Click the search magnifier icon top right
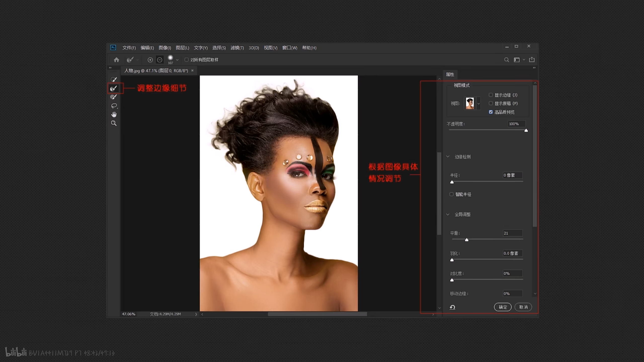Image resolution: width=644 pixels, height=362 pixels. point(507,60)
